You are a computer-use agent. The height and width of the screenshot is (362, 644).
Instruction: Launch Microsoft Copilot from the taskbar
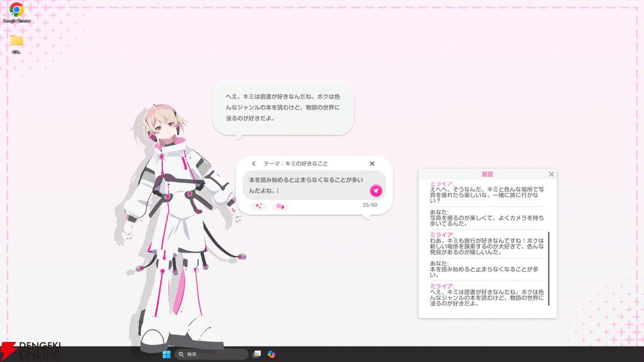click(272, 354)
